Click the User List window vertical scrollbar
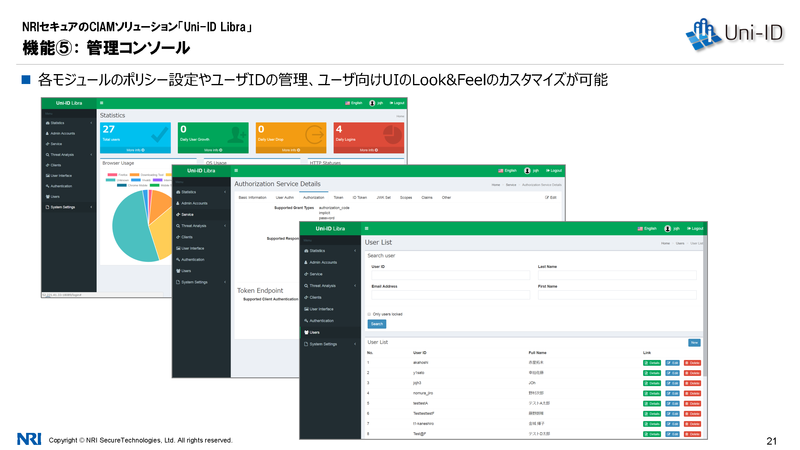 [705, 306]
